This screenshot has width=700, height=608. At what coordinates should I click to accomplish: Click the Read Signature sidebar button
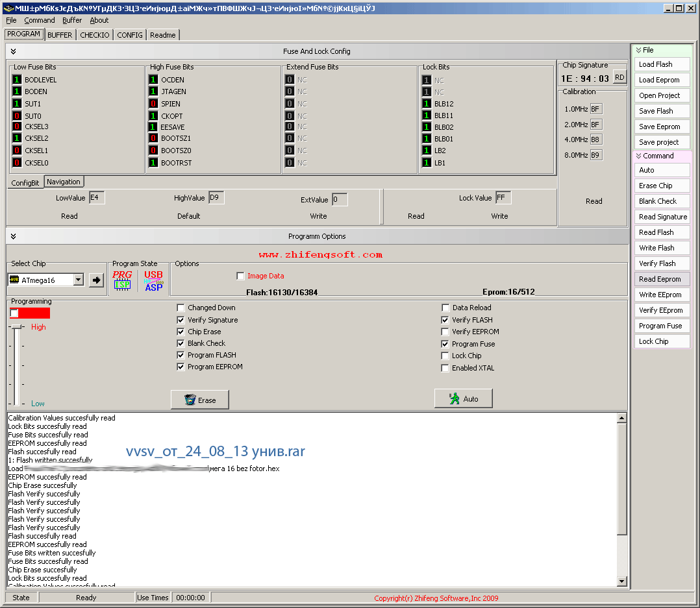pos(662,217)
